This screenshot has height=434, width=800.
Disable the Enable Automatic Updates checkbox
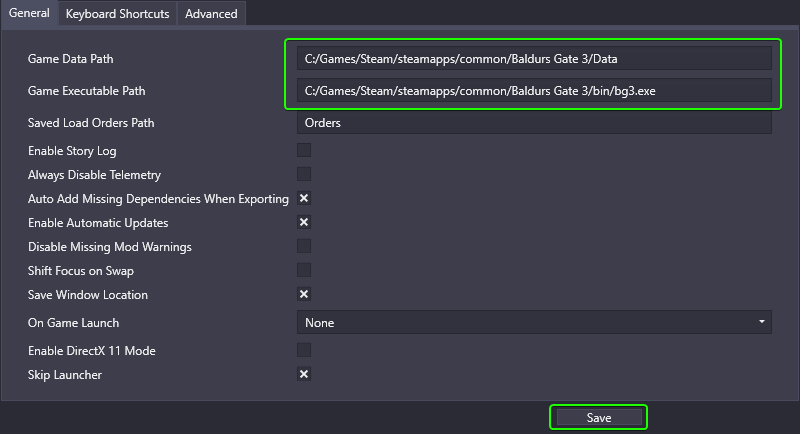pos(304,222)
